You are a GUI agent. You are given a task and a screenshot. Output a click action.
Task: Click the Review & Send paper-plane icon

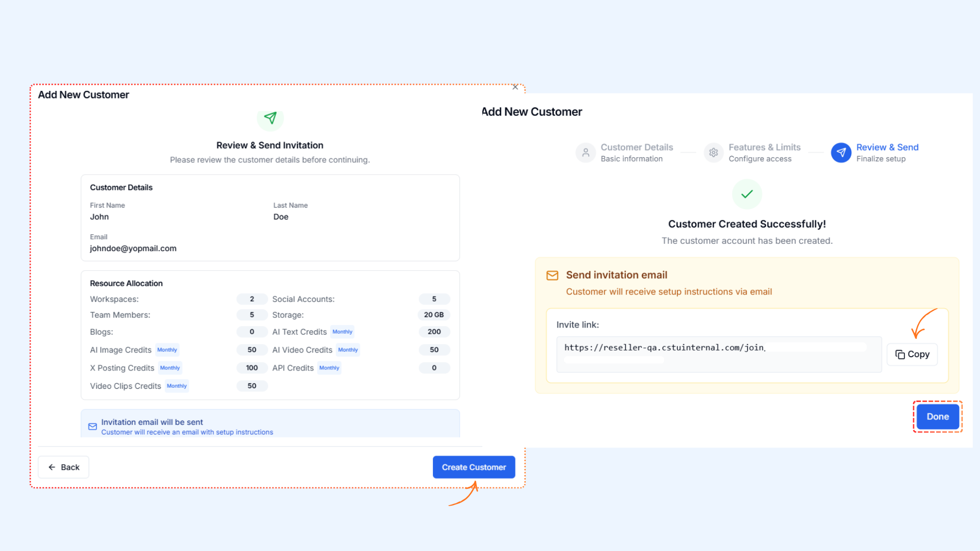point(841,153)
